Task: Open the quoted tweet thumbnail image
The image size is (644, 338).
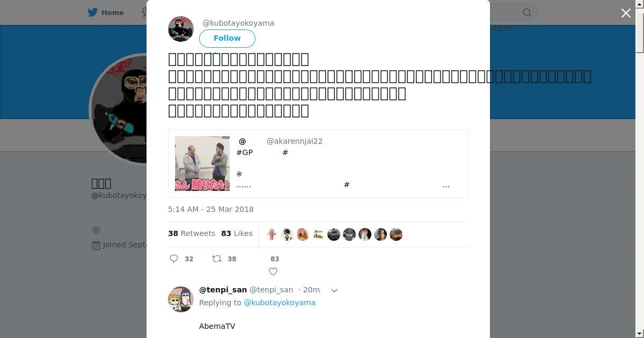Action: [x=202, y=164]
